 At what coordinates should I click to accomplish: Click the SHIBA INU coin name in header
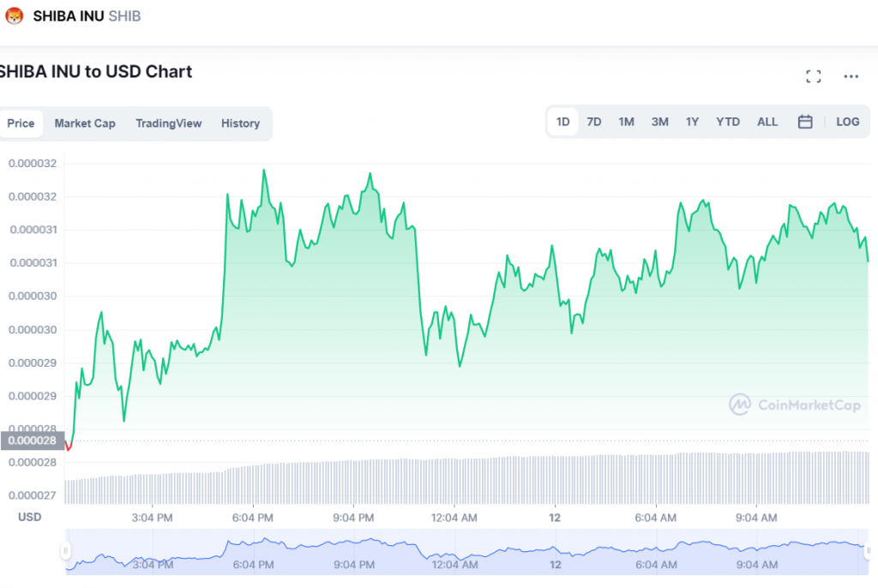(69, 16)
